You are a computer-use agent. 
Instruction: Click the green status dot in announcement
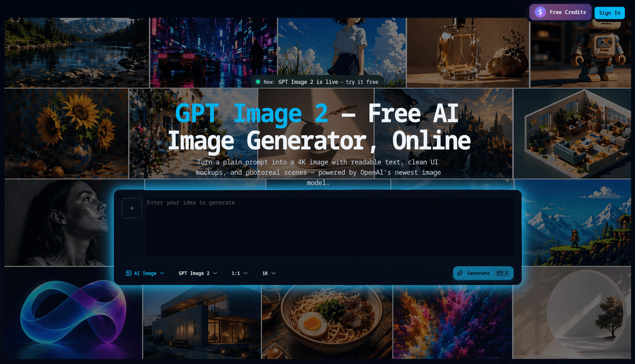[258, 82]
